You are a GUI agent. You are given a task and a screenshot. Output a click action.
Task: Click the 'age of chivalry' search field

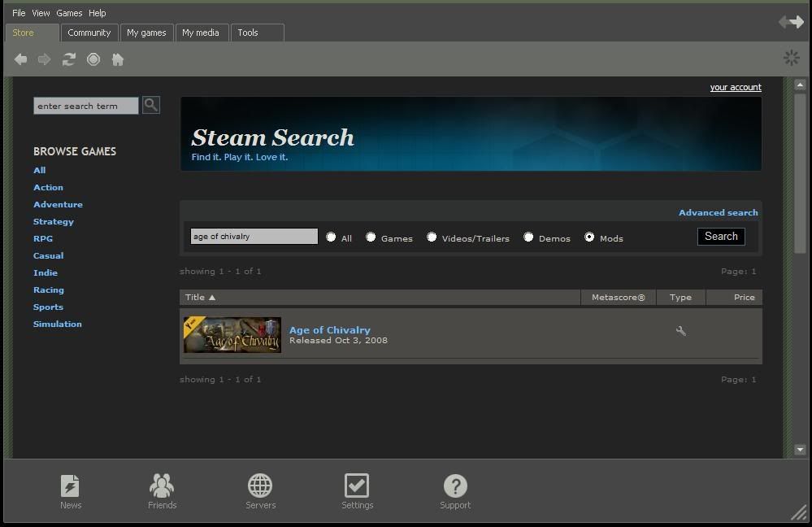point(254,237)
